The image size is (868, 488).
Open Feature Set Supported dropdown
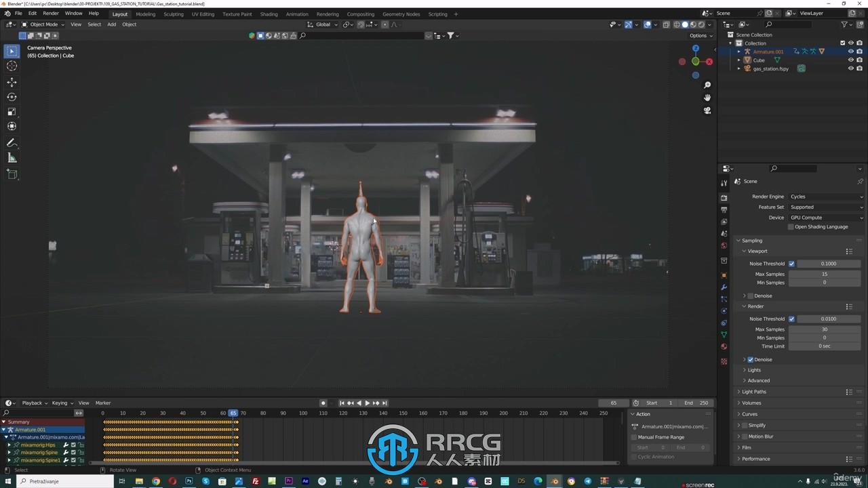pos(827,207)
